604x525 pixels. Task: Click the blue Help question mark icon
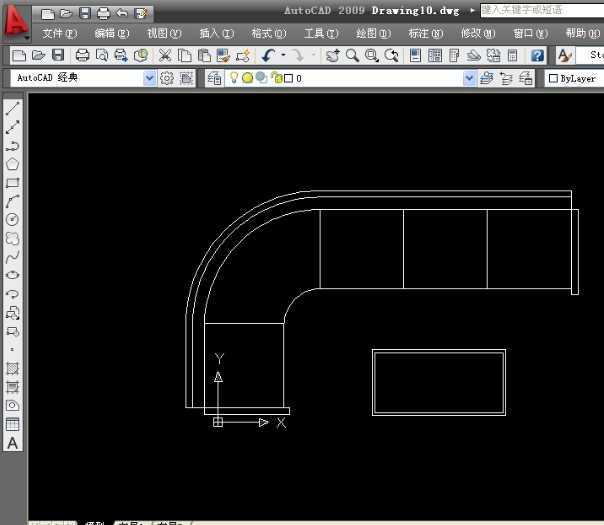pyautogui.click(x=537, y=56)
